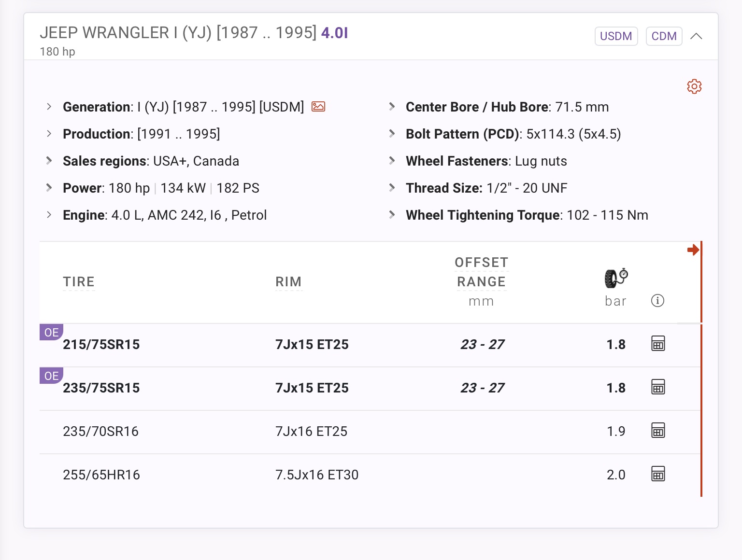Image resolution: width=742 pixels, height=560 pixels.
Task: Open calculator for 235/70SR16 tire
Action: [x=658, y=431]
